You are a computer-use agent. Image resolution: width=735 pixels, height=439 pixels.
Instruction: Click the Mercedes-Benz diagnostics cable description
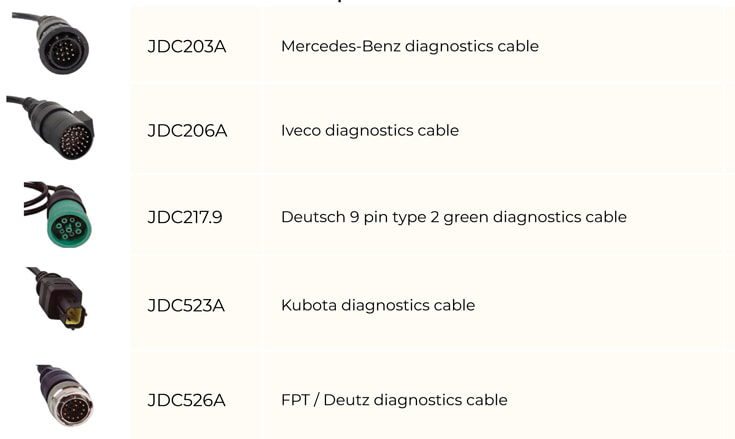[410, 46]
